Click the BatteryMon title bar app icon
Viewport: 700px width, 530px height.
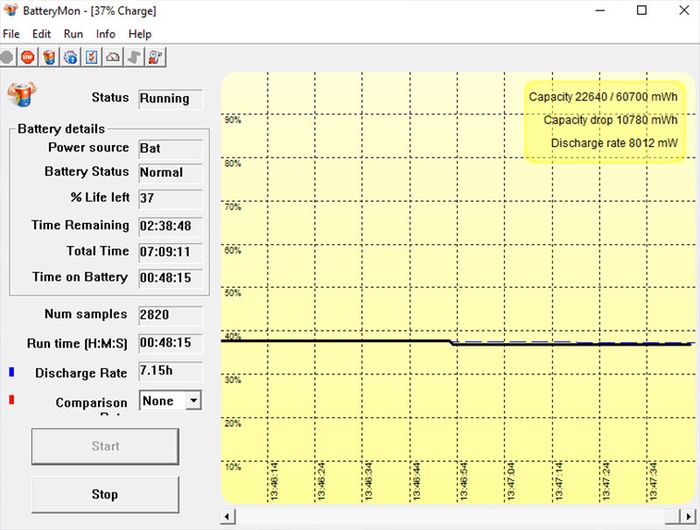coord(10,10)
